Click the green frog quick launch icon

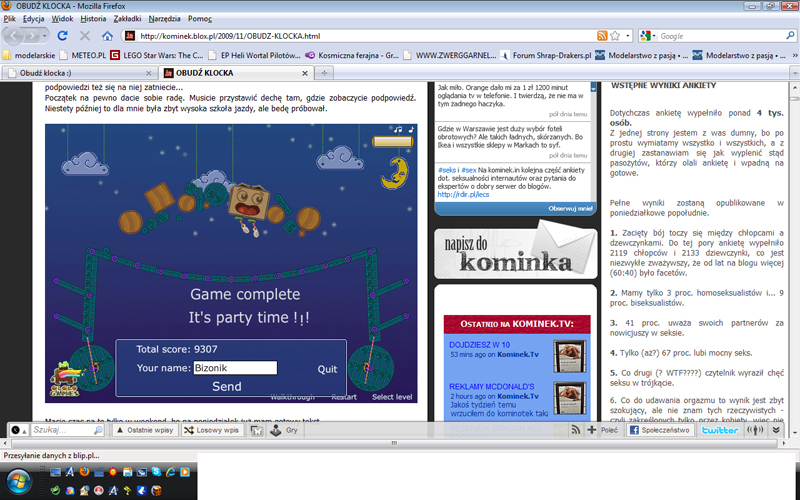coord(55,490)
